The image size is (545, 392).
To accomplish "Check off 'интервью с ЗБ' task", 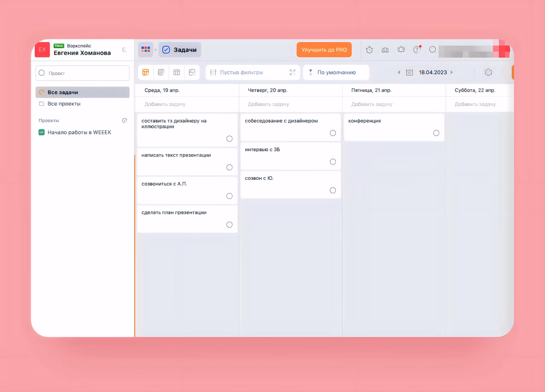I will click(333, 162).
